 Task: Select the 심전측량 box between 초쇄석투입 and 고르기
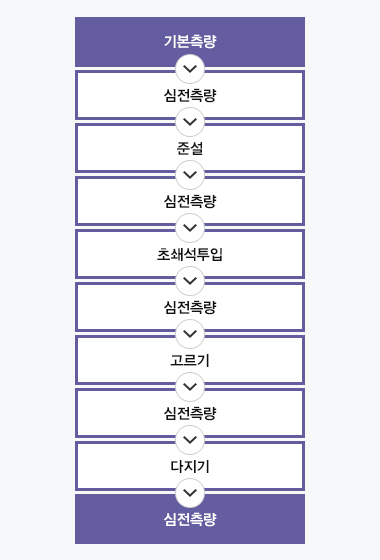point(190,307)
